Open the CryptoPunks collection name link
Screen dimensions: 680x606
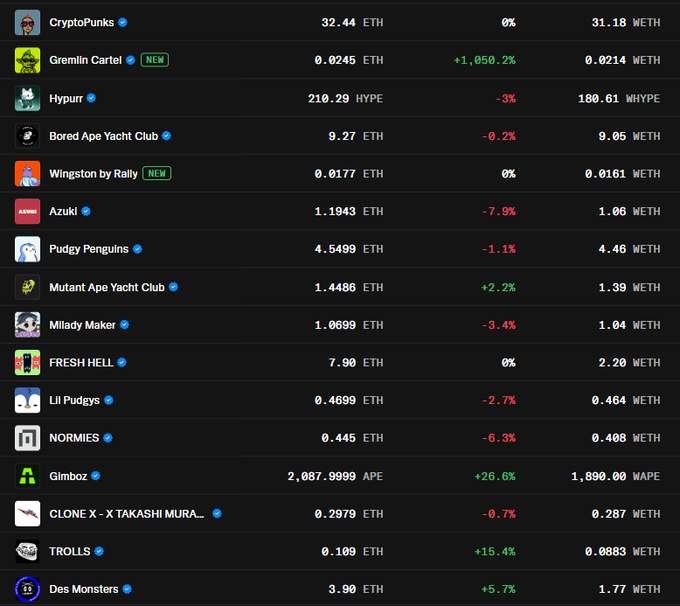pyautogui.click(x=82, y=23)
